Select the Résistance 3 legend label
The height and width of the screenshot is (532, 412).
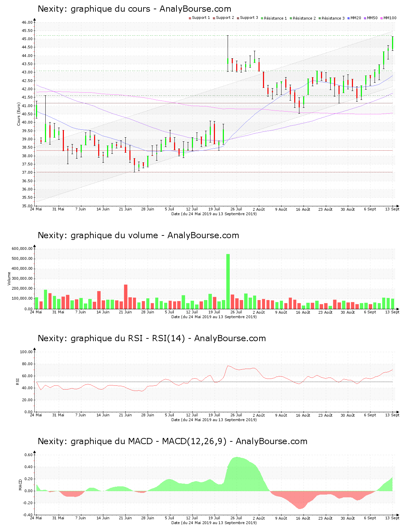pos(333,18)
